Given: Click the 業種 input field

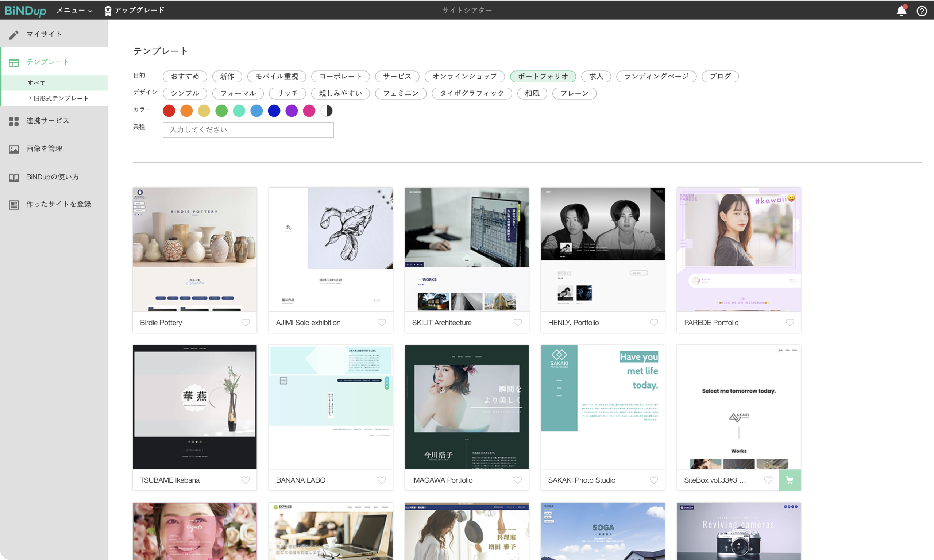Looking at the screenshot, I should click(248, 130).
